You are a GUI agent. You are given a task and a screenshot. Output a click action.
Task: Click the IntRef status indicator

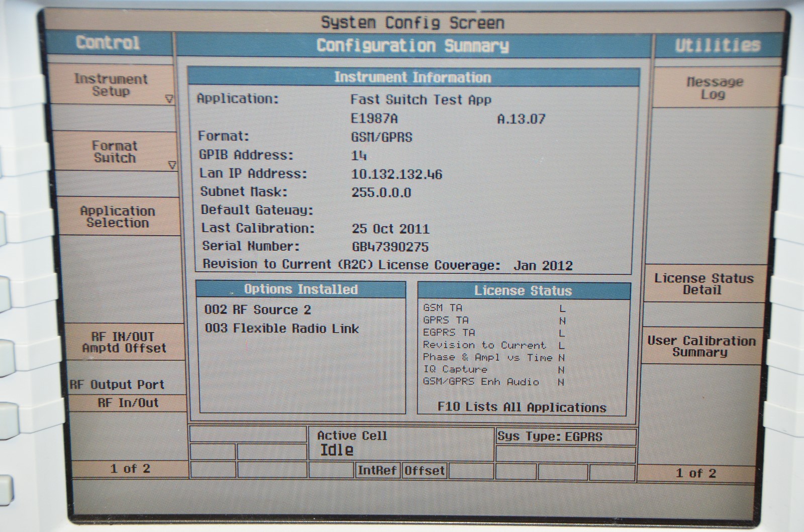pos(376,471)
